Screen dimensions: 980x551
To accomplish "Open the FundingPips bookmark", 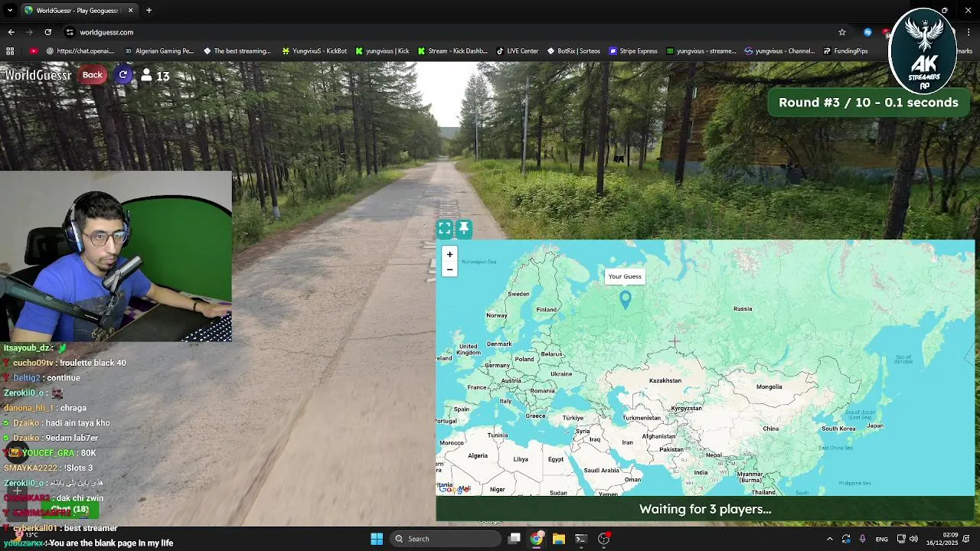I will pos(846,51).
